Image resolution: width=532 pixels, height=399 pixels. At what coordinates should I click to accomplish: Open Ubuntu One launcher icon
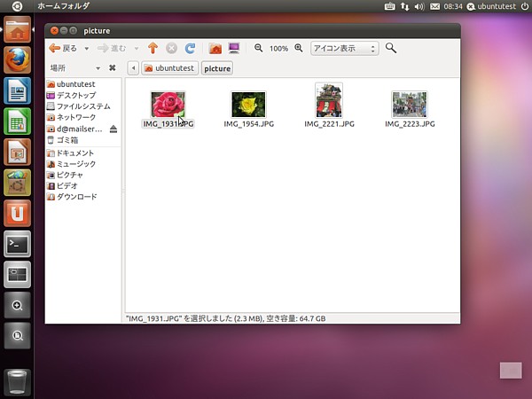click(18, 213)
